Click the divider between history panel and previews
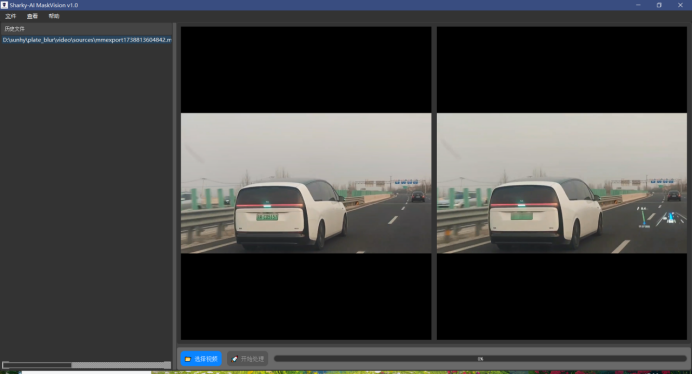The height and width of the screenshot is (375, 693). 175,196
